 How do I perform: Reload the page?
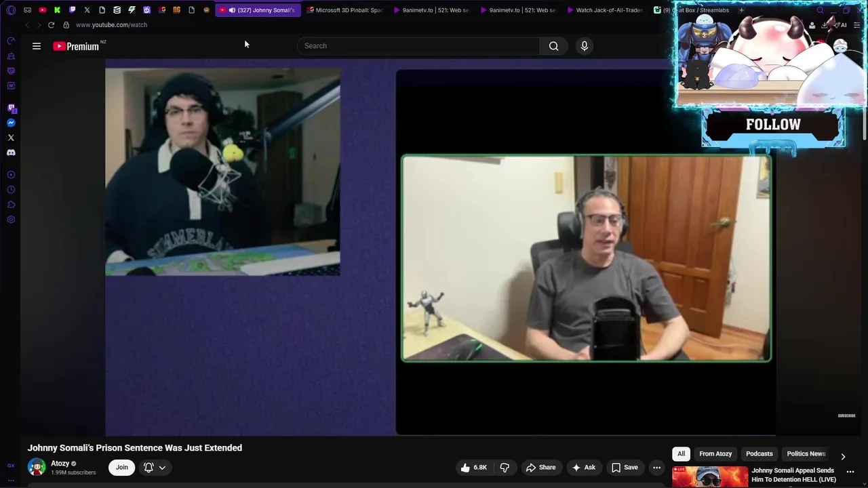click(51, 25)
